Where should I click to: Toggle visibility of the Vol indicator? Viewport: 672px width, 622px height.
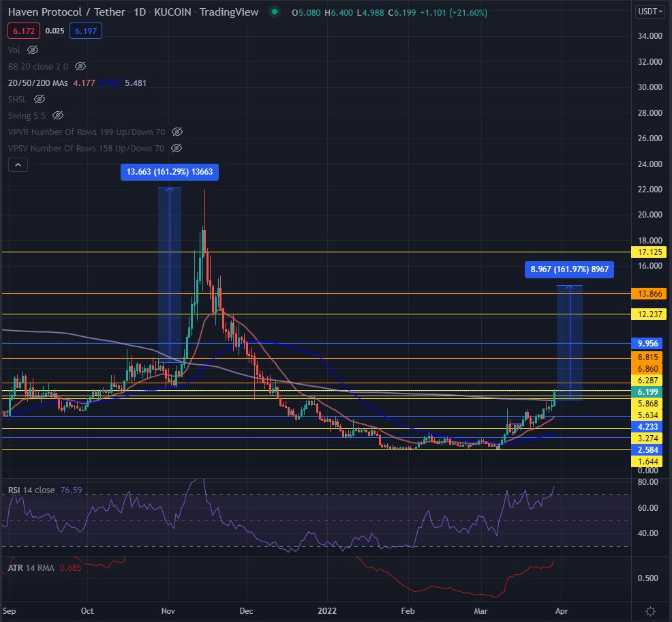click(x=32, y=50)
